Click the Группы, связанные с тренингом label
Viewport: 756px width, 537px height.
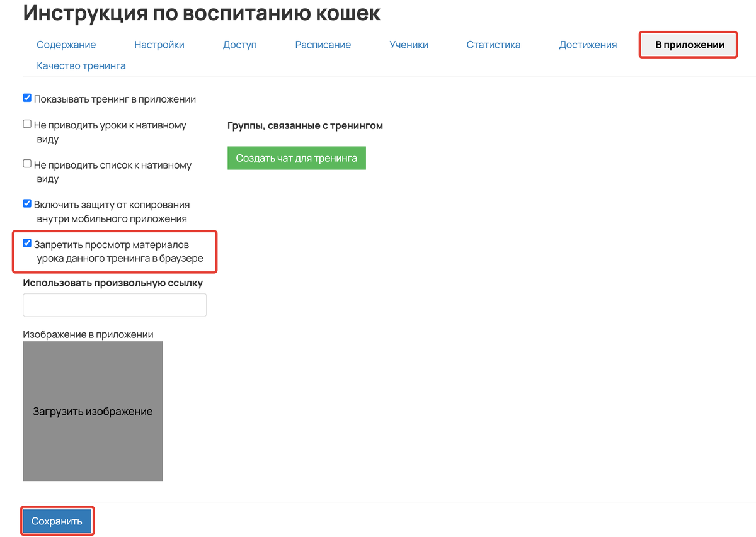[x=305, y=125]
